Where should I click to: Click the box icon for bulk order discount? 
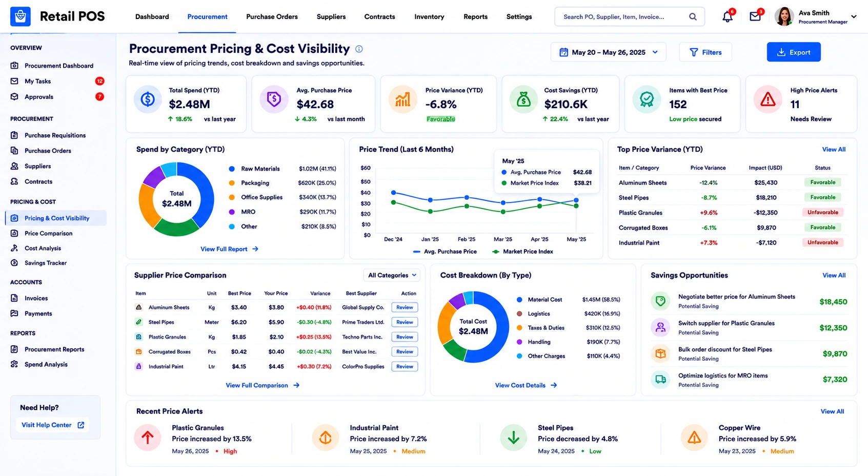pos(660,354)
